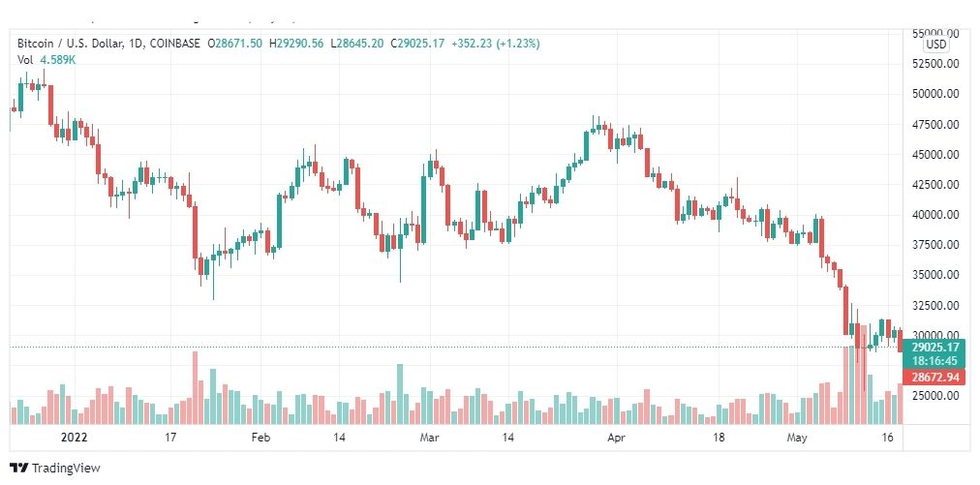This screenshot has width=980, height=485.
Task: Click the red 28672.94 price label
Action: [935, 377]
